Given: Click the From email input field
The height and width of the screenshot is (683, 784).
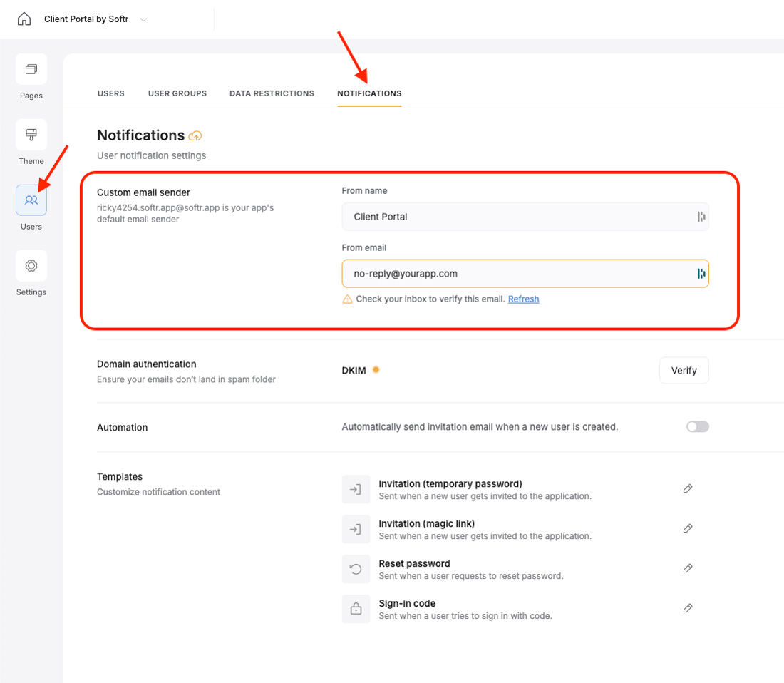Looking at the screenshot, I should click(x=525, y=274).
